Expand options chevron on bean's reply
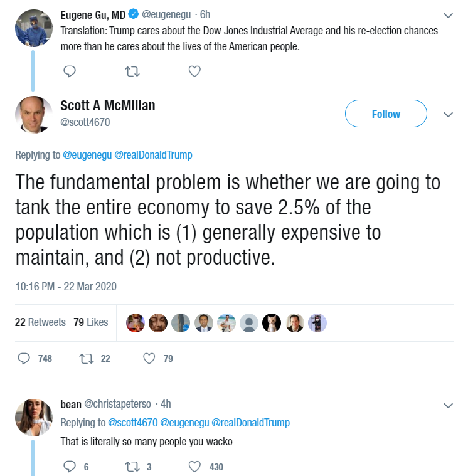This screenshot has height=476, width=468. (x=449, y=406)
